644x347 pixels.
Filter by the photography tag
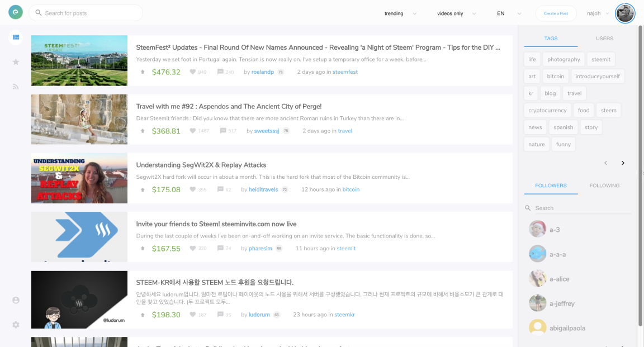tap(563, 60)
